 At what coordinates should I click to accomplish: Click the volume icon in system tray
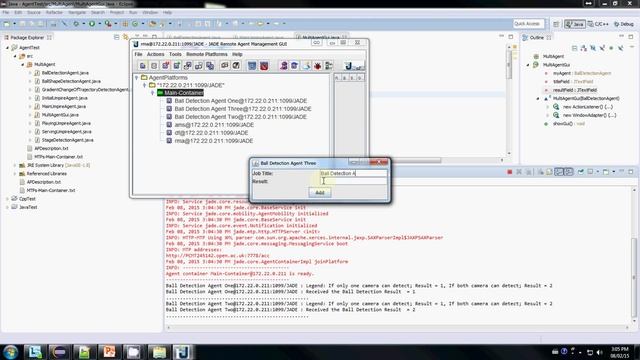click(x=600, y=352)
